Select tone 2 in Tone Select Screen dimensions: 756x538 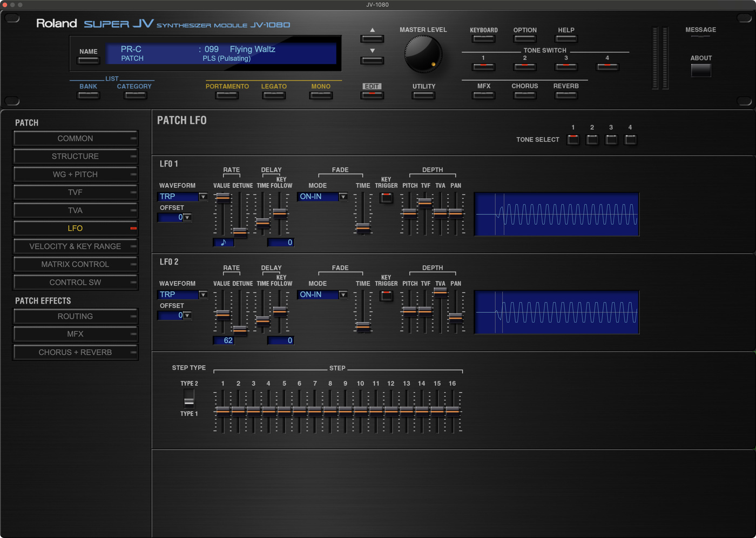point(592,140)
